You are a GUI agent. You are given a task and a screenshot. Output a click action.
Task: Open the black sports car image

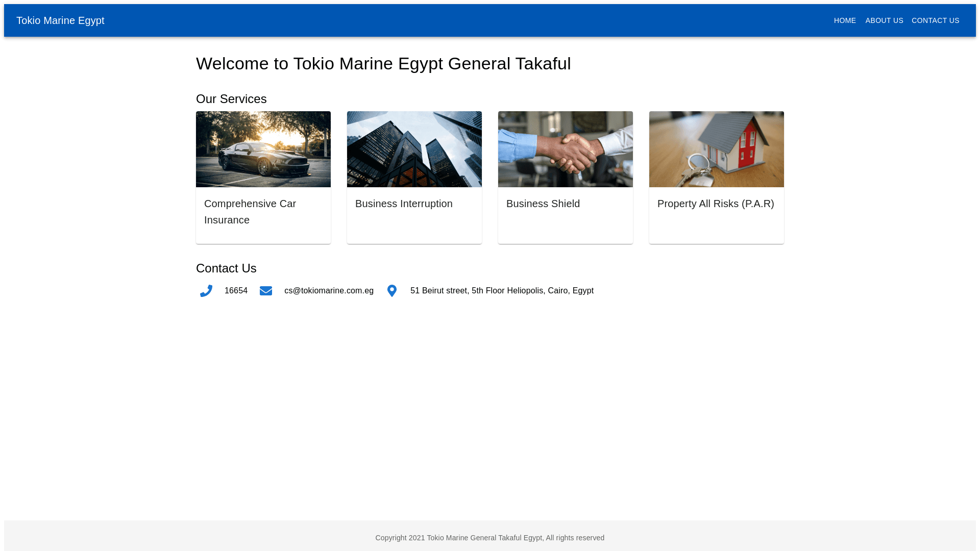point(263,149)
